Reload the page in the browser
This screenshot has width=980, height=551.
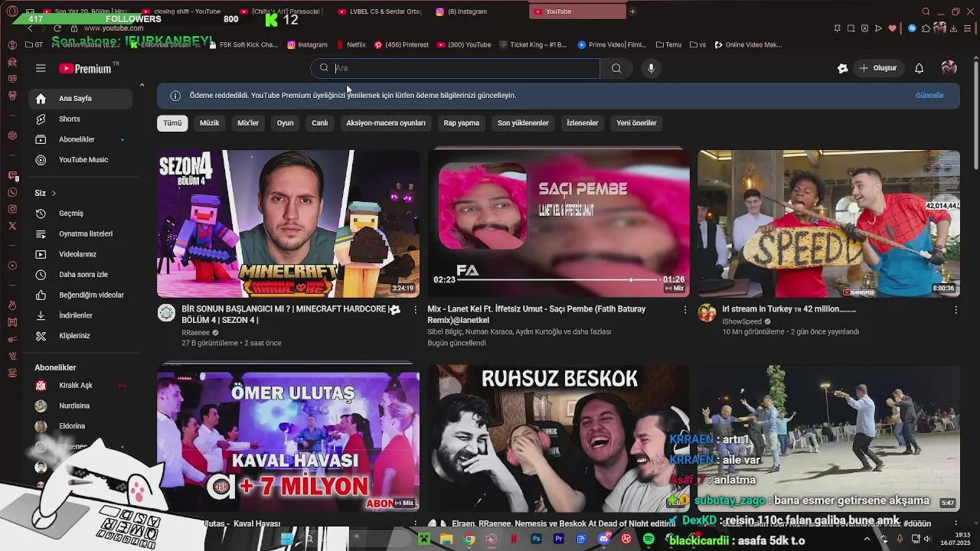(x=57, y=28)
